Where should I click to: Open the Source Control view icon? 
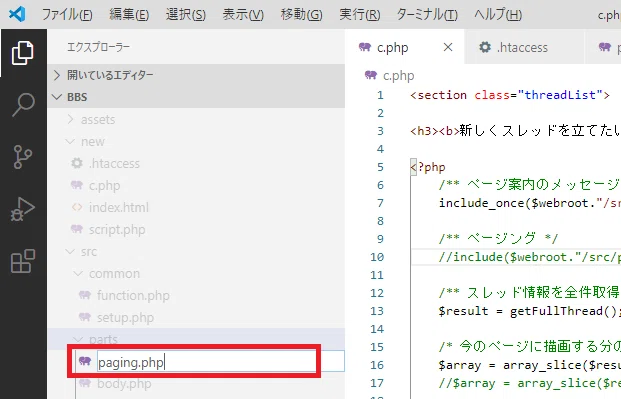click(x=23, y=157)
